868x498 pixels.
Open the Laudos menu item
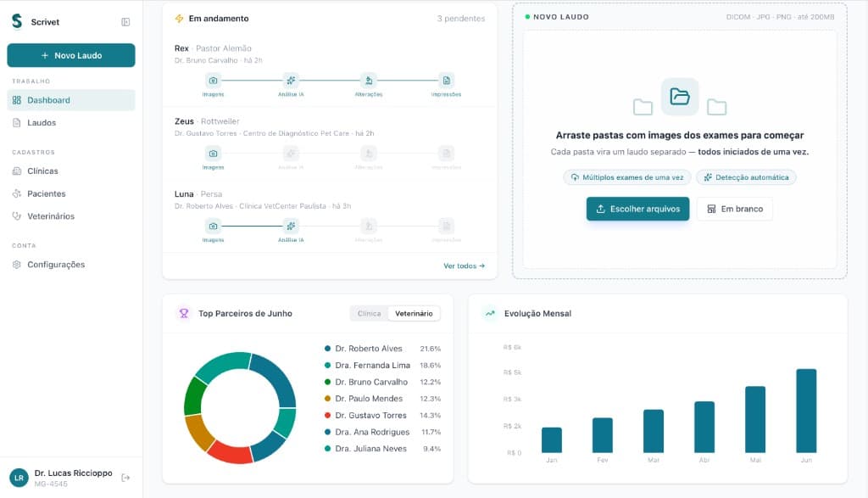[x=71, y=123]
